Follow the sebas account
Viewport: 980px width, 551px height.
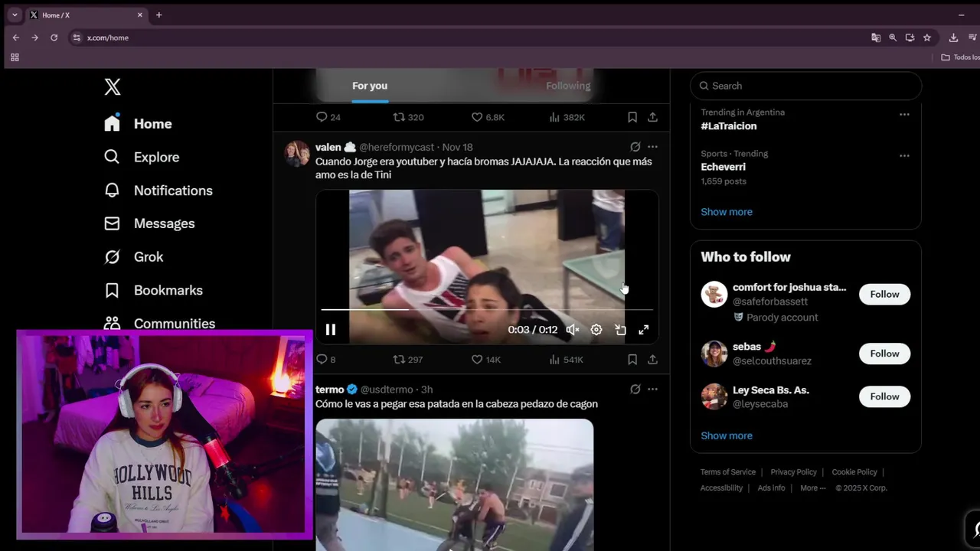[884, 354]
